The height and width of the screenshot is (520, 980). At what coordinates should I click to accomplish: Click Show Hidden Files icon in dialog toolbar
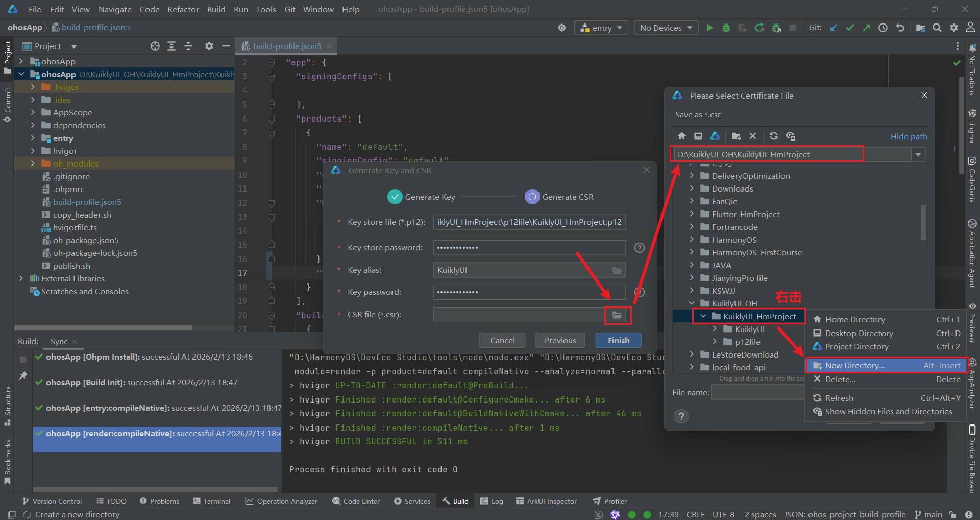point(791,136)
